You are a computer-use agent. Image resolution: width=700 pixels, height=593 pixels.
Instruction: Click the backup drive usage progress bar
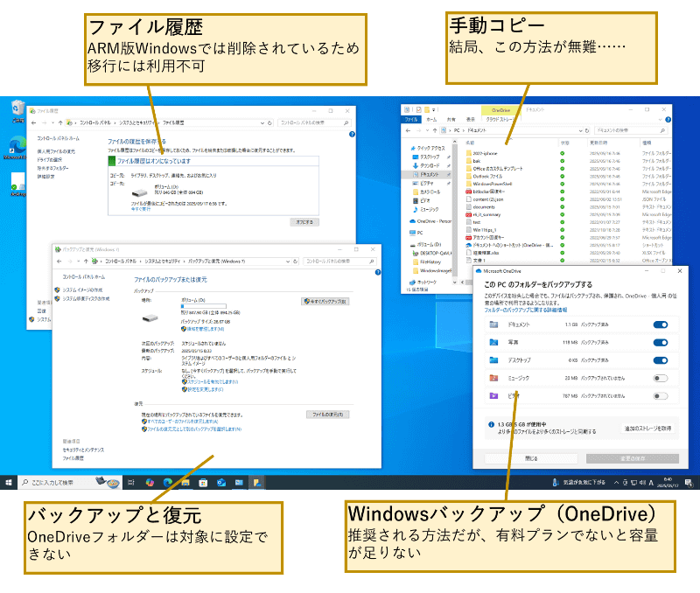(204, 306)
